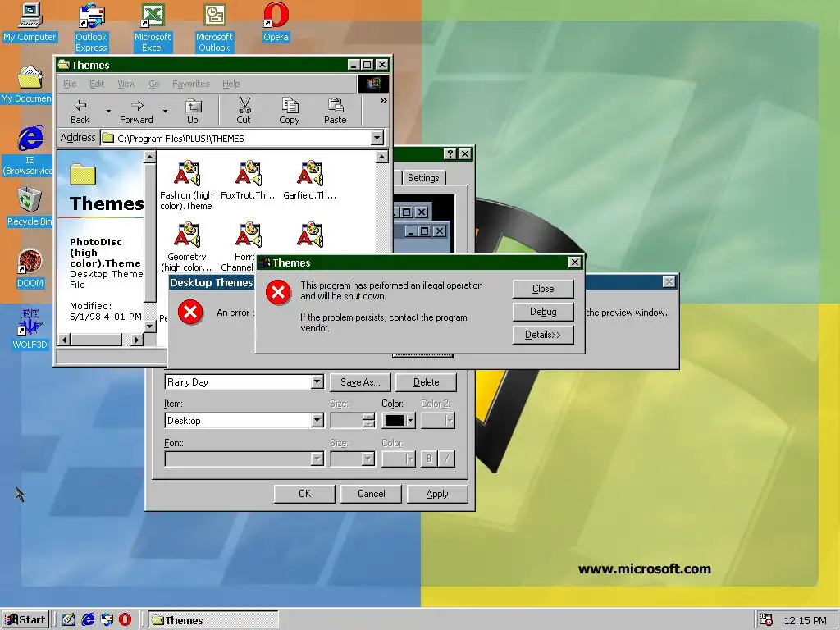Select Geometry (high color) theme file

(x=186, y=246)
